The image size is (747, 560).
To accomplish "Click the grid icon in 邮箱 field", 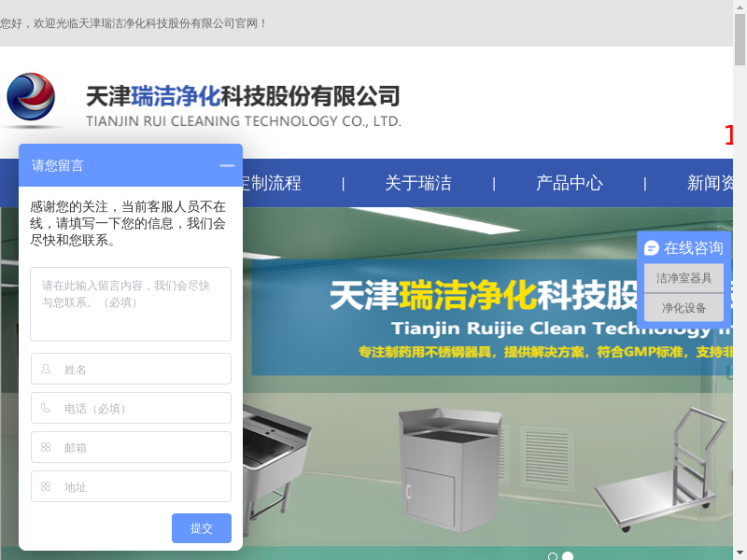I will pos(46,447).
